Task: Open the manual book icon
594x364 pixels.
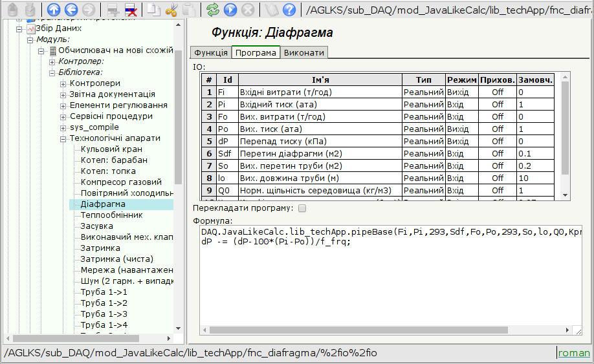Action: [271, 10]
